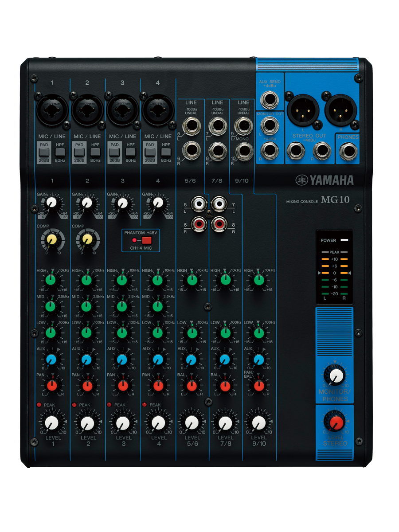Click the channel 9/10 PAN/BAL knob
Image resolution: width=399 pixels, height=532 pixels.
coord(259,386)
